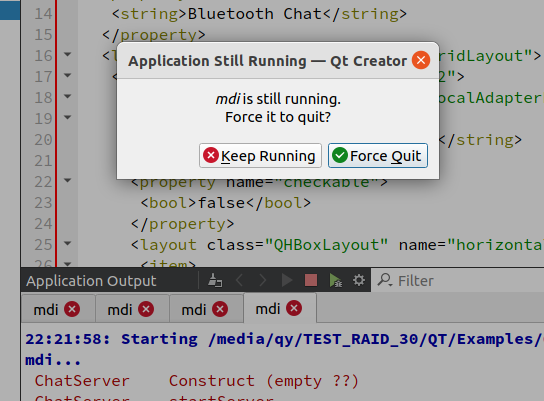Attach debugger to running application icon

(335, 280)
